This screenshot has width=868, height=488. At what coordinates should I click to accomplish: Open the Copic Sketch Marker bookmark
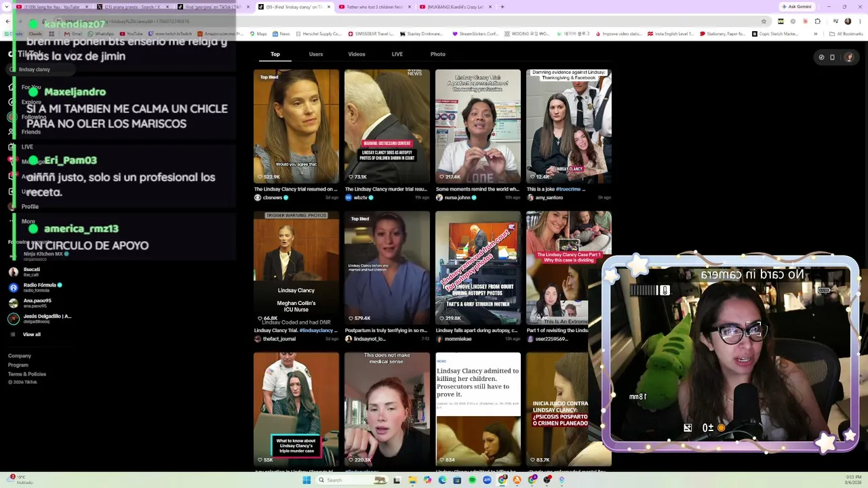[x=774, y=34]
